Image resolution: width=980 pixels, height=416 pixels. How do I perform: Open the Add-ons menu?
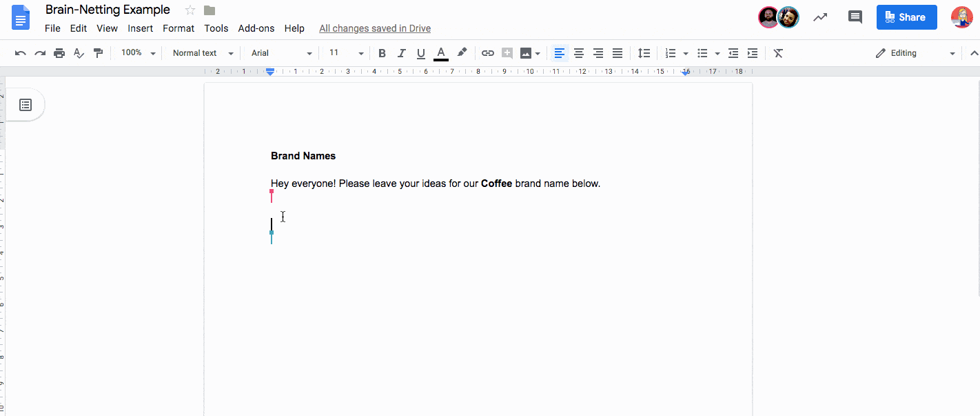(256, 28)
